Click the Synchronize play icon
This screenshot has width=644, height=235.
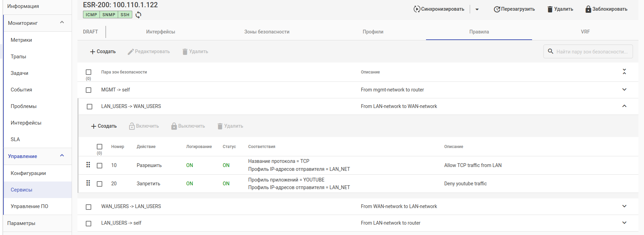[417, 9]
